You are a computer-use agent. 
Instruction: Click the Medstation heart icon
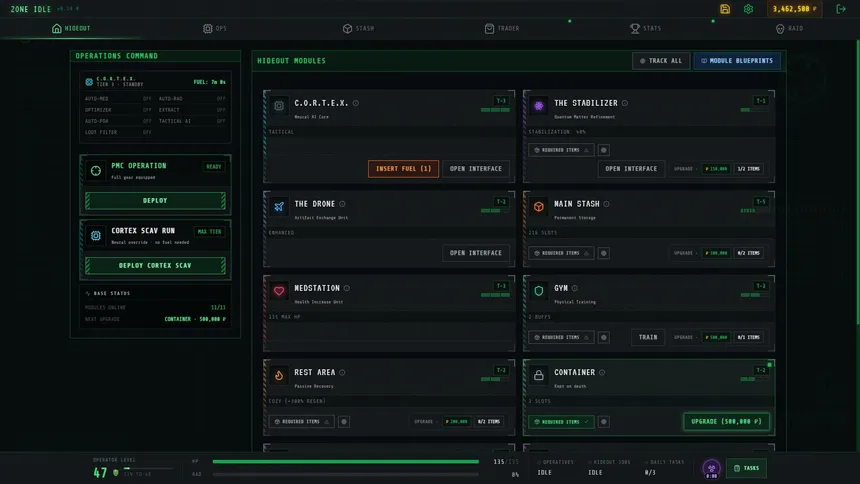click(x=279, y=291)
